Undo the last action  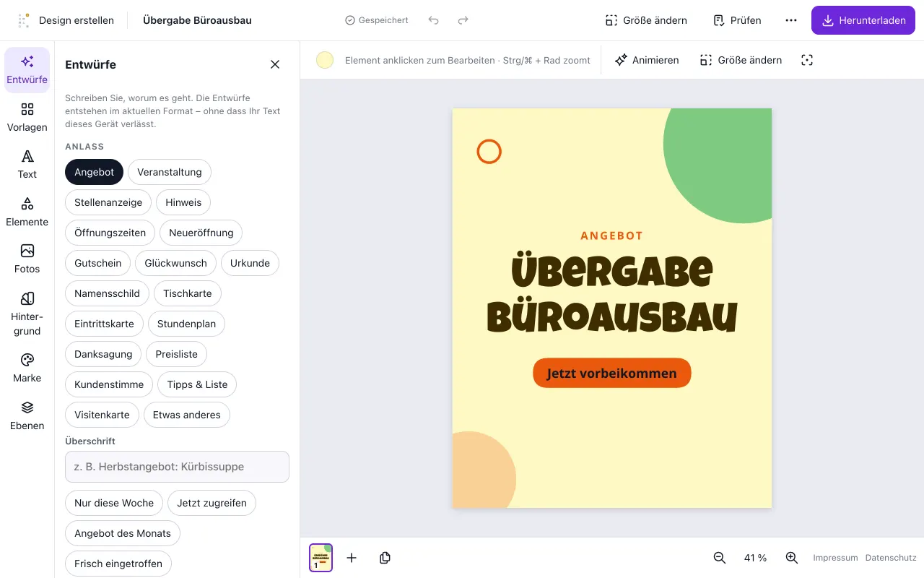tap(433, 20)
